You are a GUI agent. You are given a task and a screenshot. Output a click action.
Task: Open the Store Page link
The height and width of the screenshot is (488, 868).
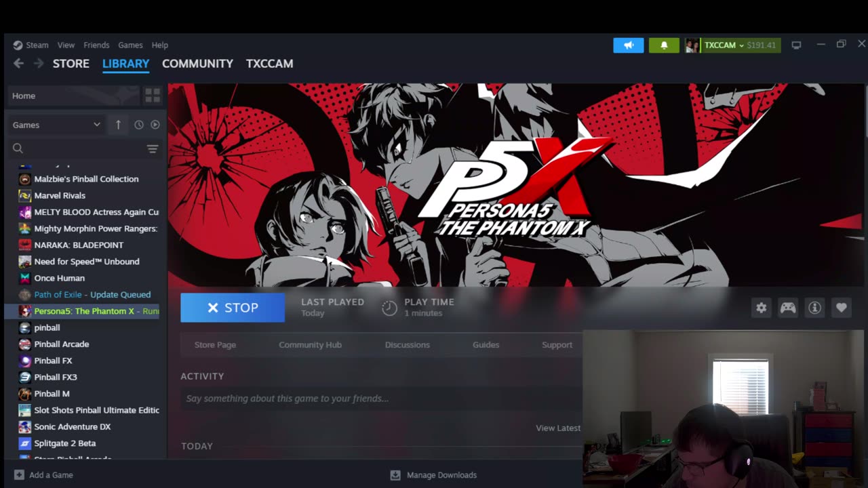(x=215, y=345)
